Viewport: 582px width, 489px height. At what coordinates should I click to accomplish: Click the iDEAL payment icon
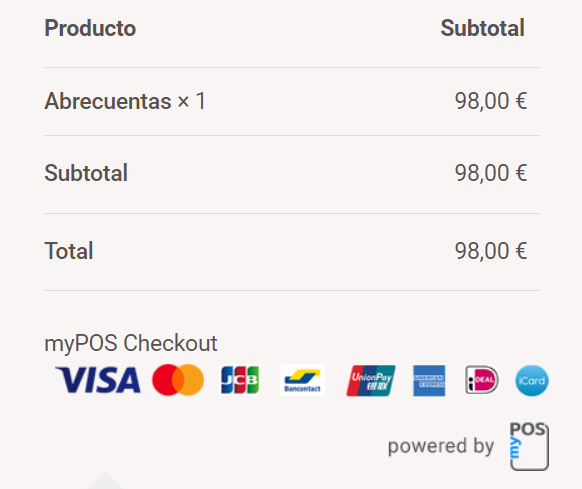pyautogui.click(x=481, y=380)
